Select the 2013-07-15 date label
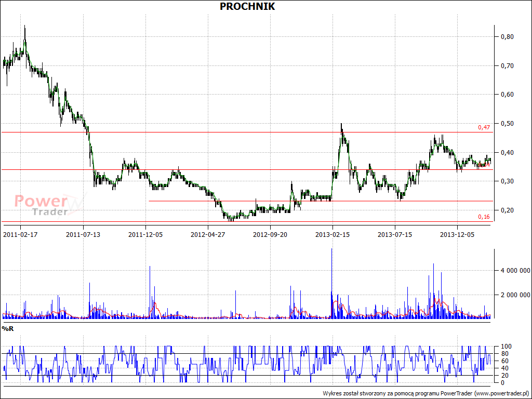Viewport: 532px width, 399px height. click(395, 234)
